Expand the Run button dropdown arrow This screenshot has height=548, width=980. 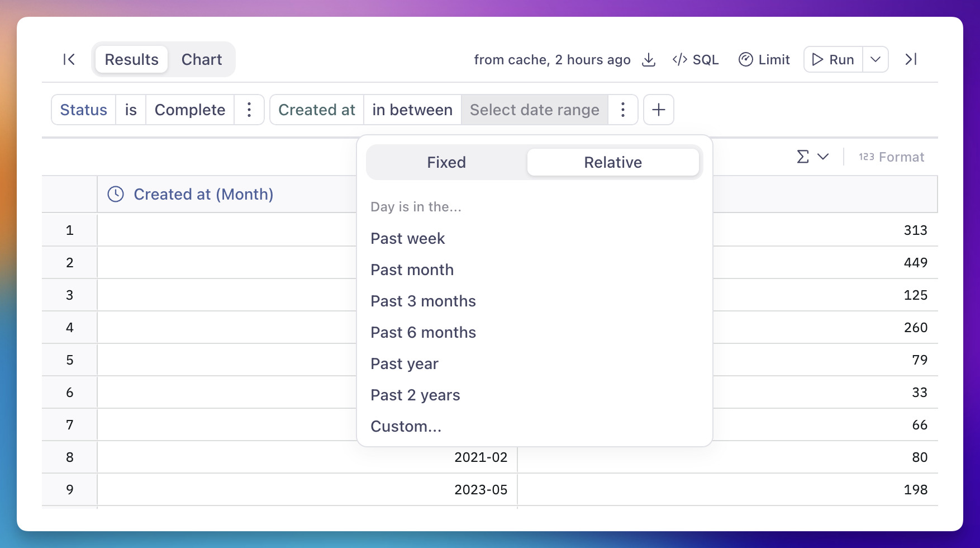tap(875, 60)
